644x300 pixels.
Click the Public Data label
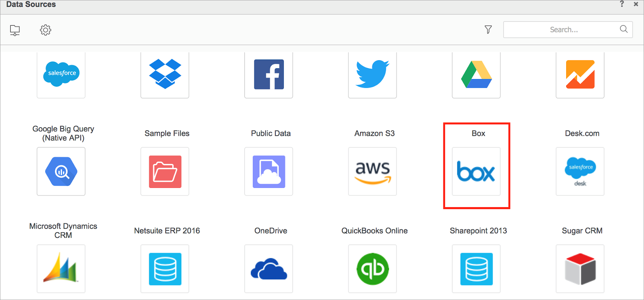(271, 134)
